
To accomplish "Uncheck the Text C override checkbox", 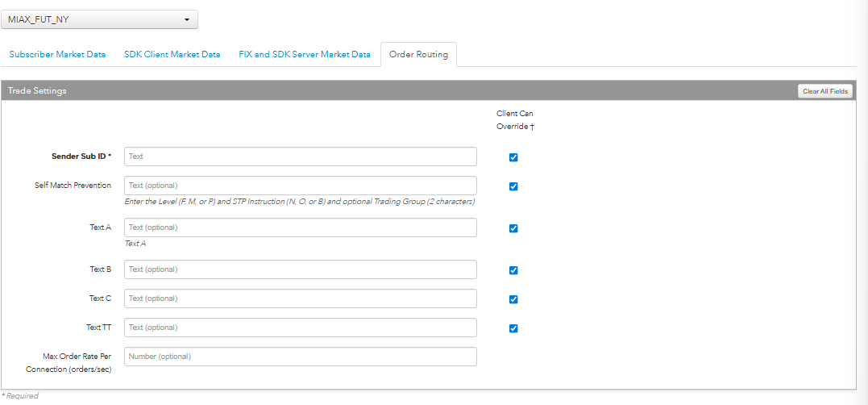I will coord(513,299).
